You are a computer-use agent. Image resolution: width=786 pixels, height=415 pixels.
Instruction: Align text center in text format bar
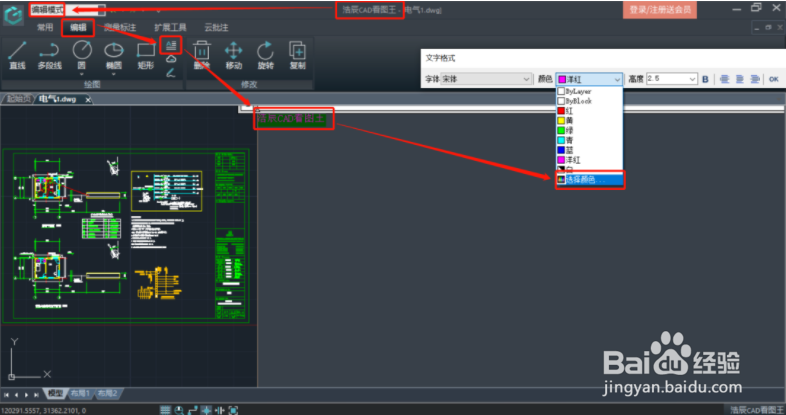click(x=739, y=79)
